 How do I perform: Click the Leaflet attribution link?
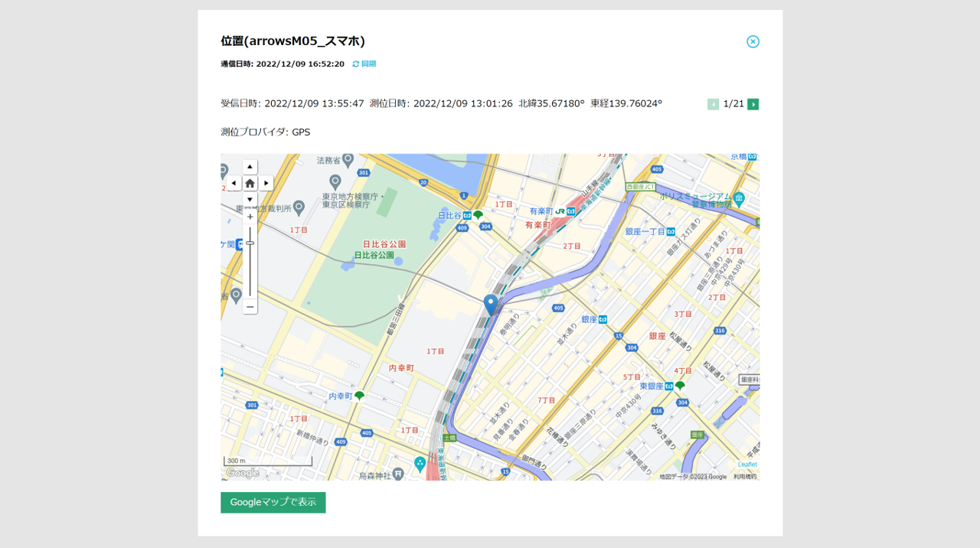tap(747, 465)
